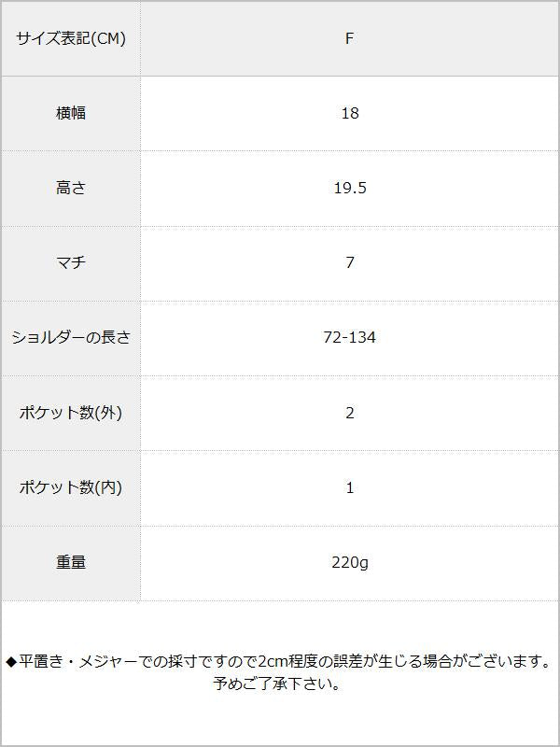Select the 横幅 row label
560x747 pixels.
point(71,114)
